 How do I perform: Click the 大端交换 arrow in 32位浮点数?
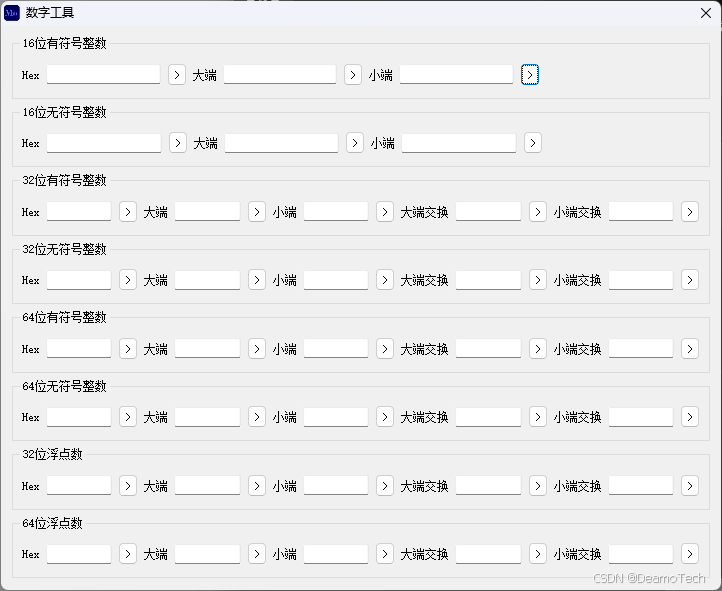(538, 486)
